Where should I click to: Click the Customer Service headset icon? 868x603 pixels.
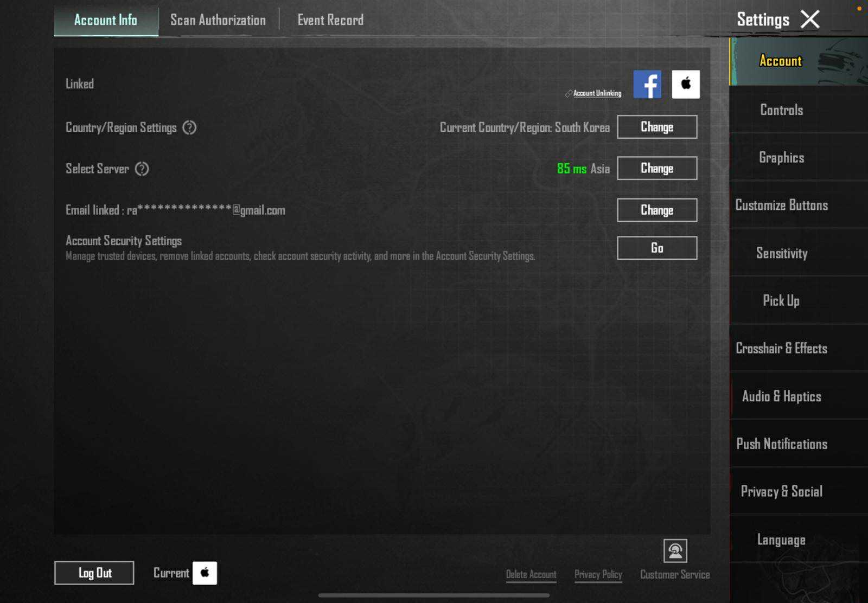click(675, 551)
